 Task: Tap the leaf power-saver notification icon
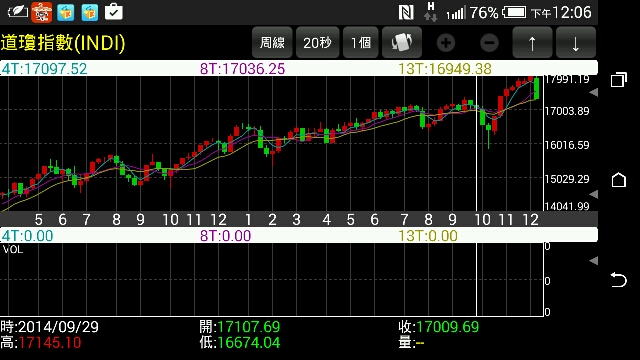click(18, 12)
